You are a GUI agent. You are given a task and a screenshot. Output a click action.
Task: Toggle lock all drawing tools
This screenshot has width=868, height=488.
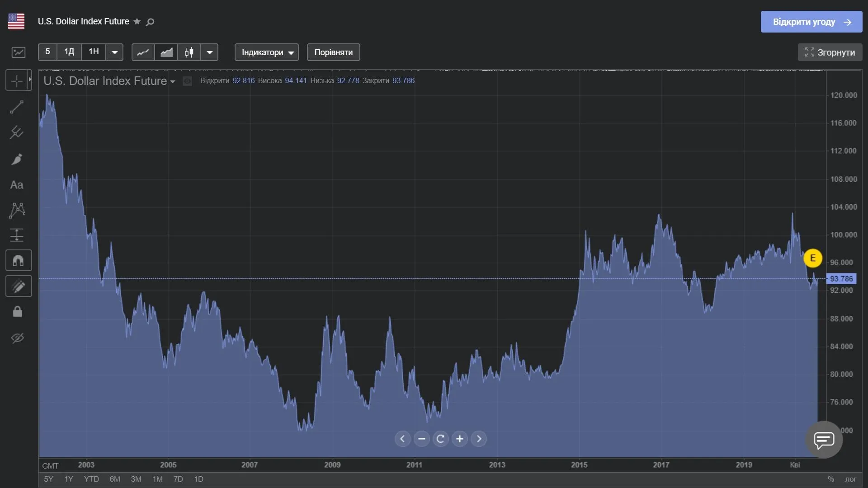click(17, 312)
